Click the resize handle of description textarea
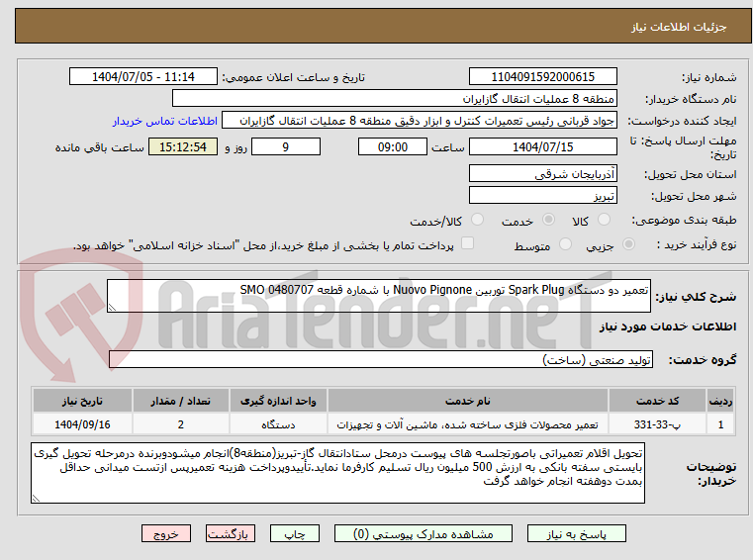The image size is (753, 560). point(112,308)
